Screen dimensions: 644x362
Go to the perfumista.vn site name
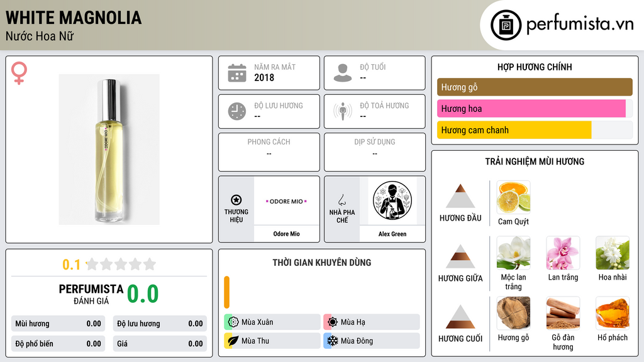click(x=580, y=25)
